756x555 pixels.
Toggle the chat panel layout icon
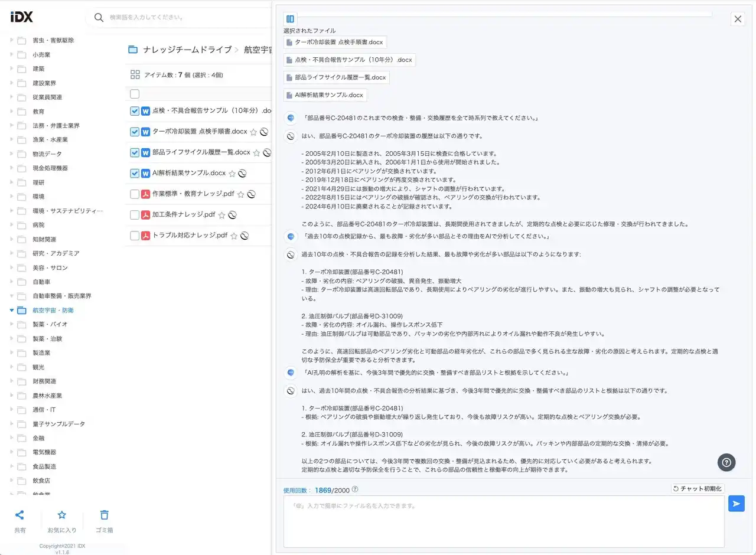click(290, 19)
